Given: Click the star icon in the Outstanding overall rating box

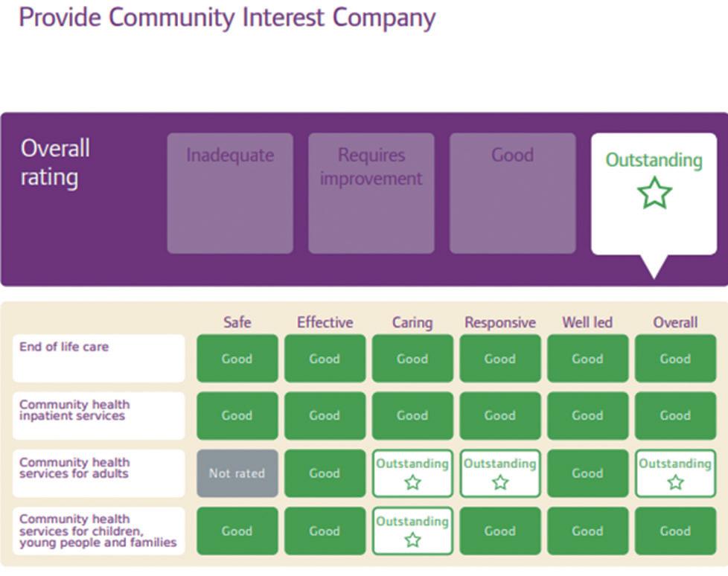Looking at the screenshot, I should (654, 193).
